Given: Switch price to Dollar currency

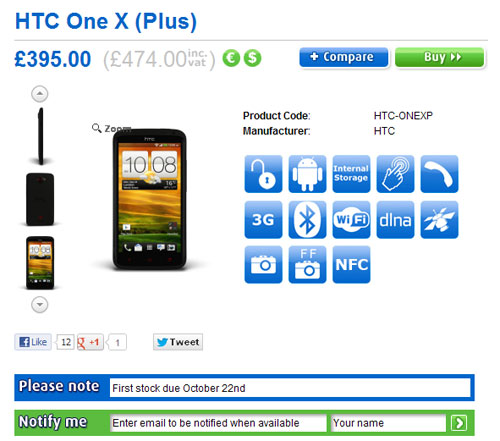Looking at the screenshot, I should click(x=252, y=58).
